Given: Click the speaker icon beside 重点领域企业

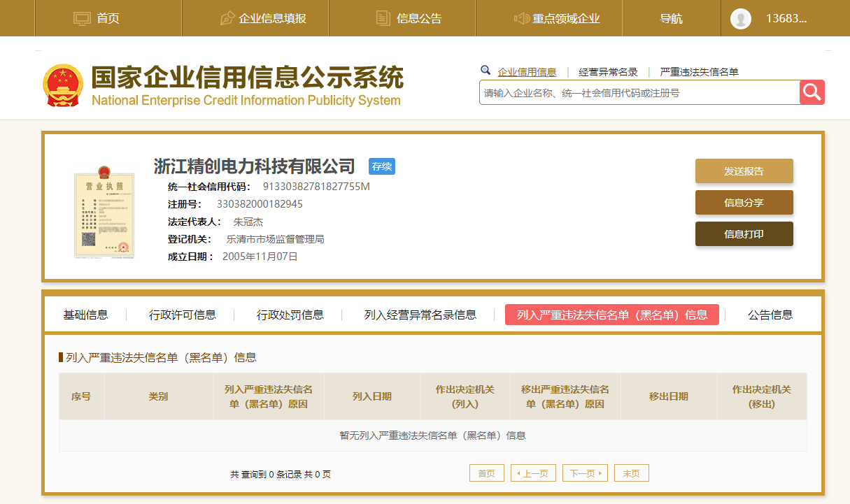Looking at the screenshot, I should pos(521,18).
